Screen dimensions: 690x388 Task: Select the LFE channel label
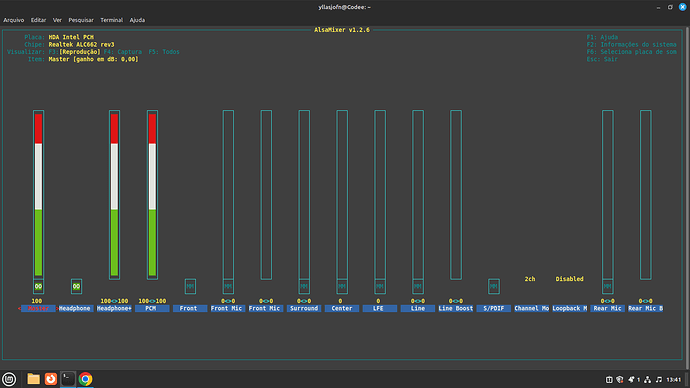point(380,308)
